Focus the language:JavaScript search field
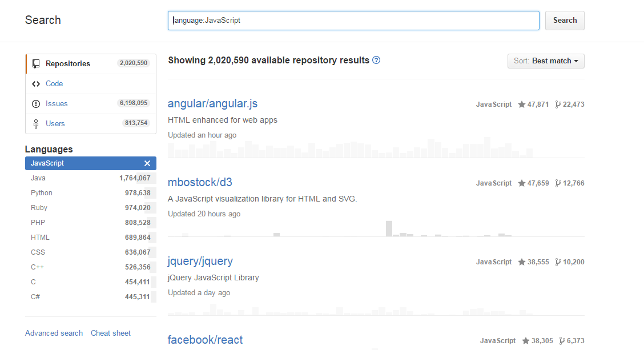 353,21
